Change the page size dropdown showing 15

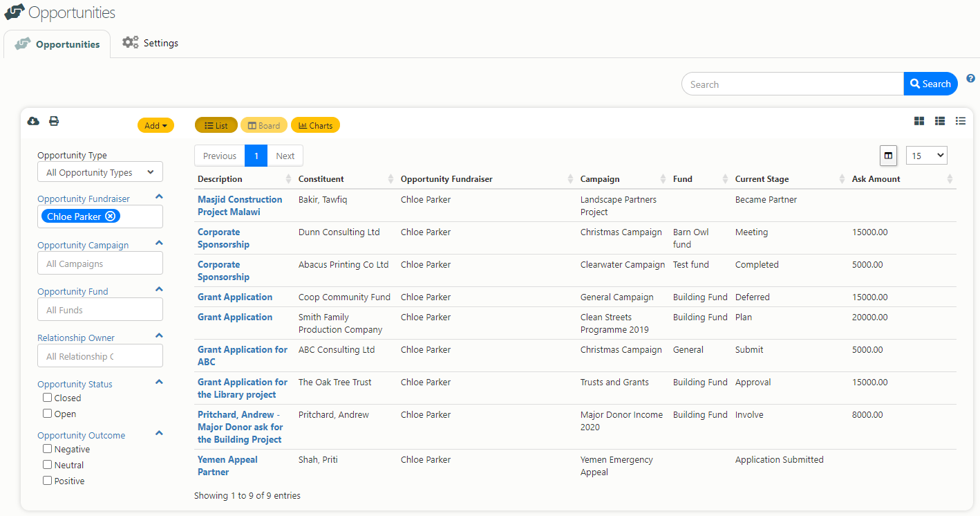point(927,156)
